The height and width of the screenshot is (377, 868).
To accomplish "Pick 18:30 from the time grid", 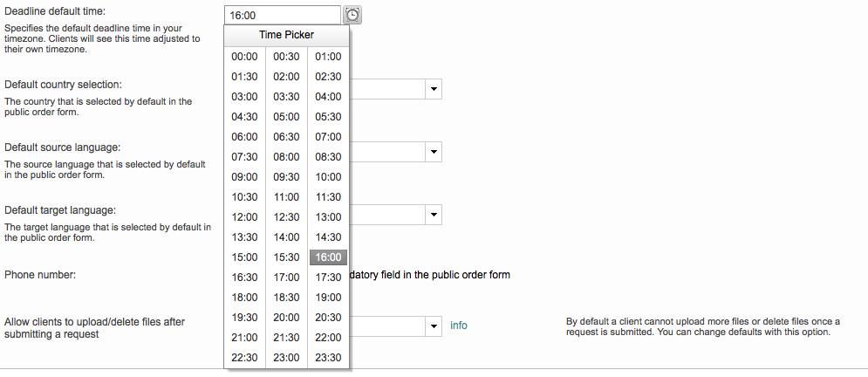I will click(x=286, y=298).
